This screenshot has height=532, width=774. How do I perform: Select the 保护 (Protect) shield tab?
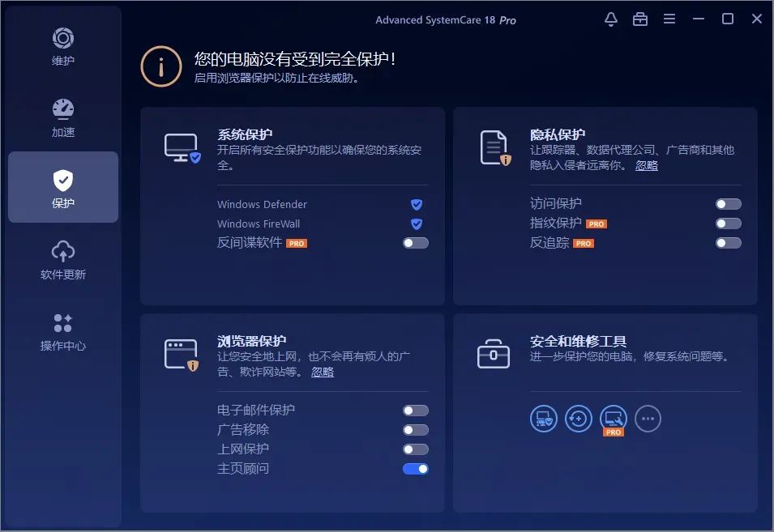(63, 187)
